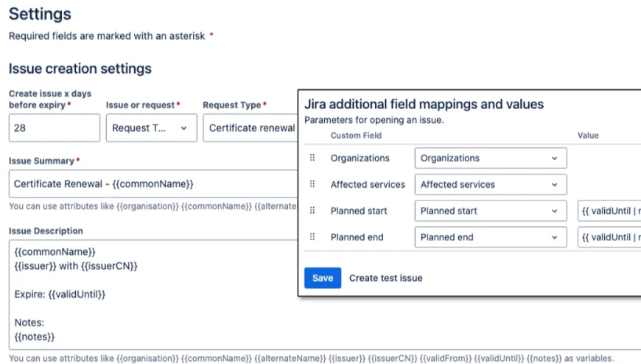Click the Planned end value input
Screen dimensions: 641x364
point(609,237)
